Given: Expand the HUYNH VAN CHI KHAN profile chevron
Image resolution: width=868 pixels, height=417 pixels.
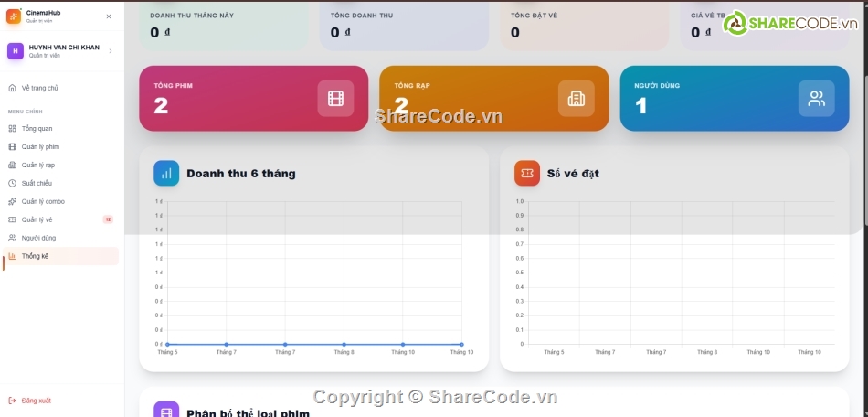Looking at the screenshot, I should click(x=111, y=51).
